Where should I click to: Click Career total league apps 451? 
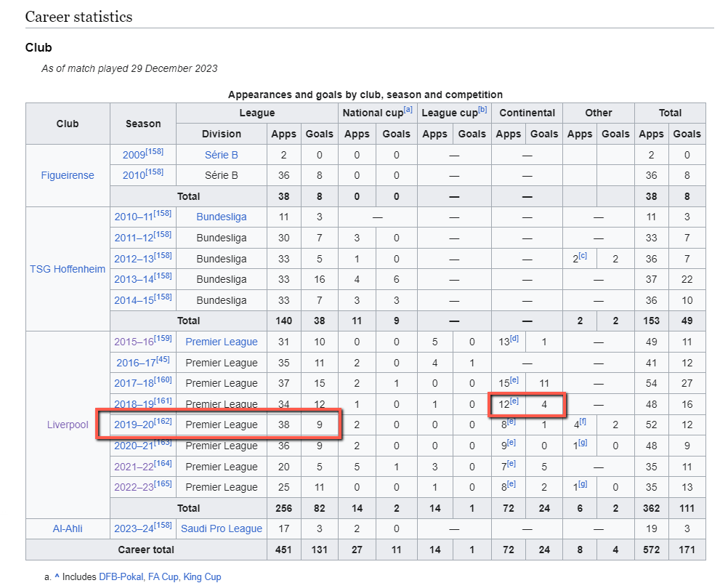coord(283,550)
